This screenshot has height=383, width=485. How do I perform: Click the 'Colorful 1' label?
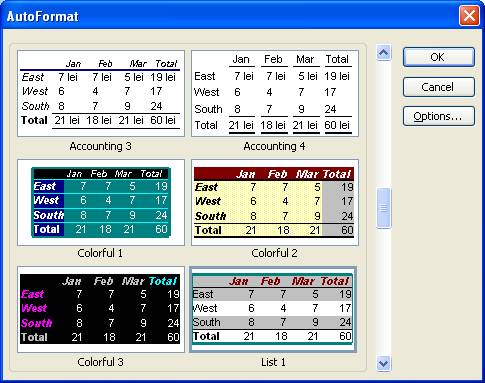pyautogui.click(x=100, y=253)
